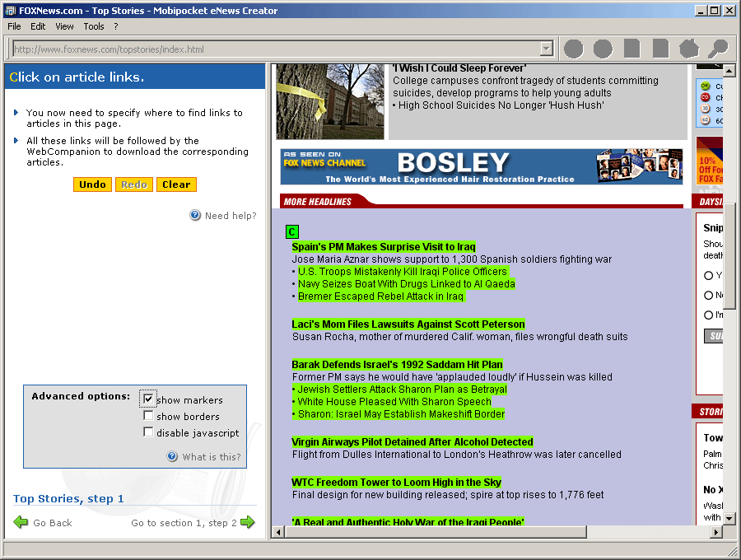Click the green OK badge in right sidebar

point(705,86)
